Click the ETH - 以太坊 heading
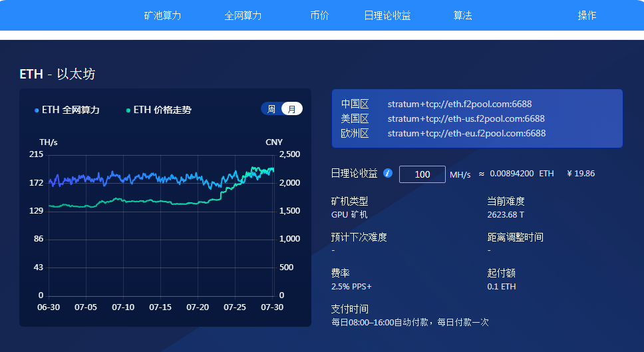Image resolution: width=644 pixels, height=352 pixels. pyautogui.click(x=57, y=74)
